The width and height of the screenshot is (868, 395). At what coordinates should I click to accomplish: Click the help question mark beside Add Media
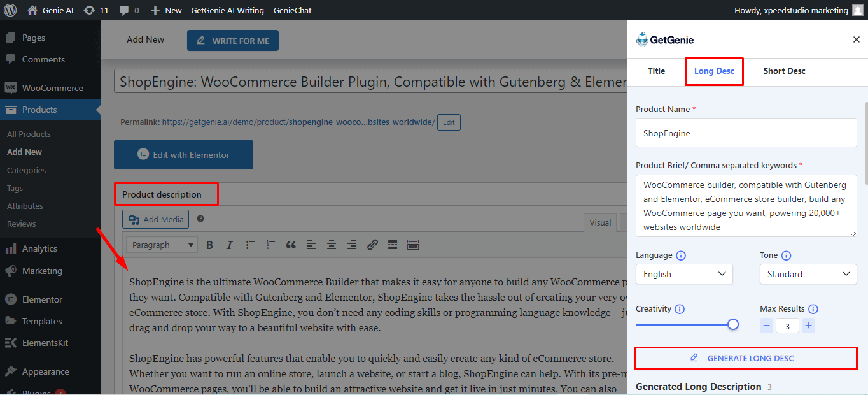[x=200, y=219]
